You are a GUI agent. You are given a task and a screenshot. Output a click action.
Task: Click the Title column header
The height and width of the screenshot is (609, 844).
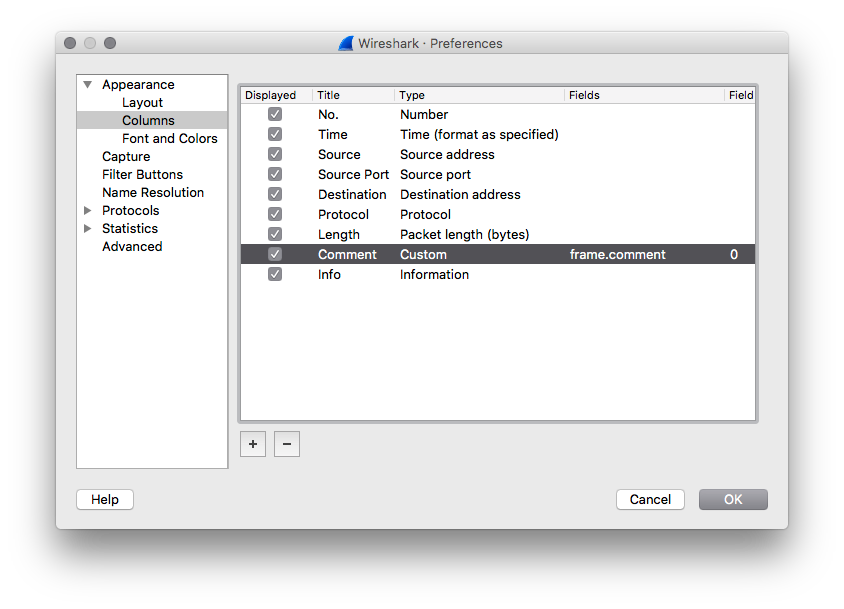click(328, 95)
